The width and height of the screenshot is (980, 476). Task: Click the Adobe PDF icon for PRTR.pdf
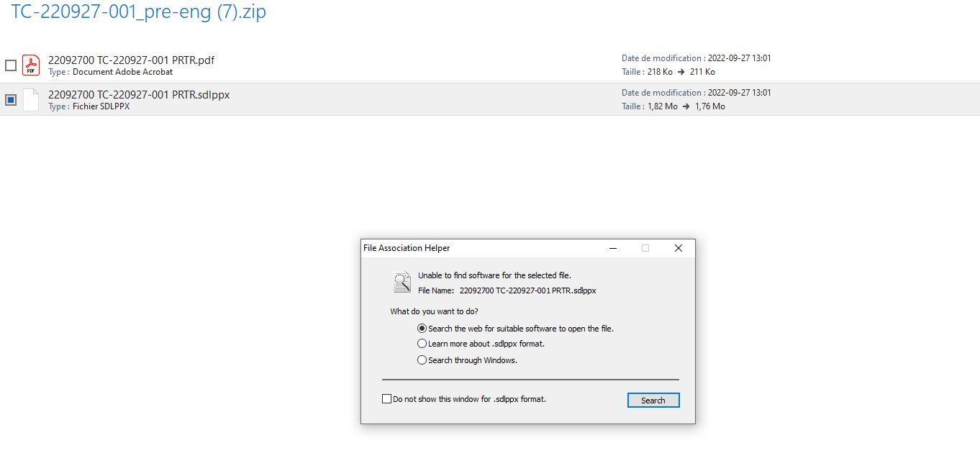(31, 65)
